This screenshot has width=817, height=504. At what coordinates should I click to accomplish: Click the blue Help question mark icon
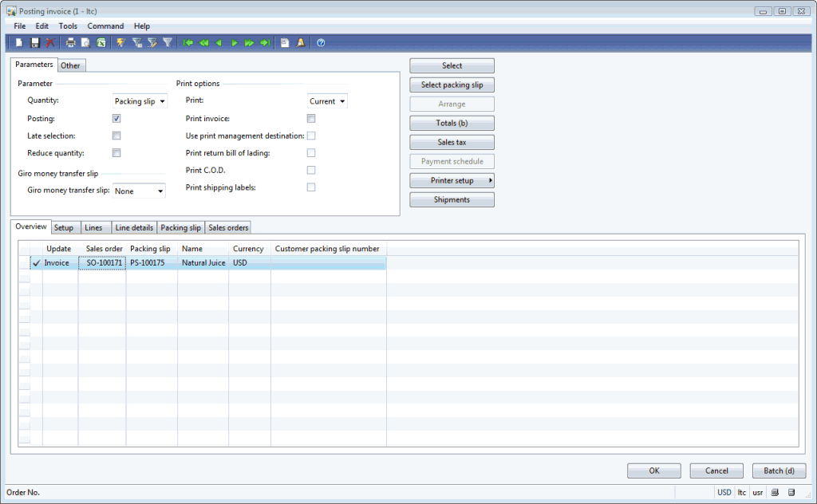[321, 43]
